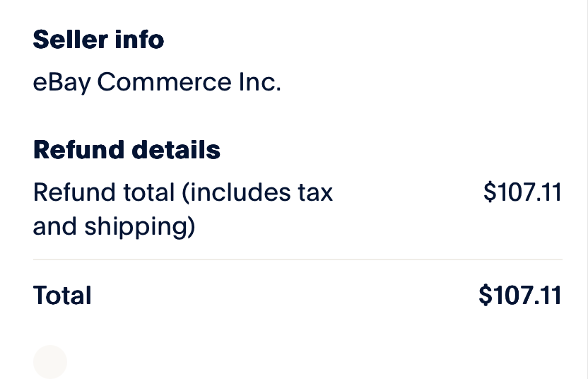Click "(includes tax" in the refund label
The height and width of the screenshot is (379, 588).
[258, 192]
